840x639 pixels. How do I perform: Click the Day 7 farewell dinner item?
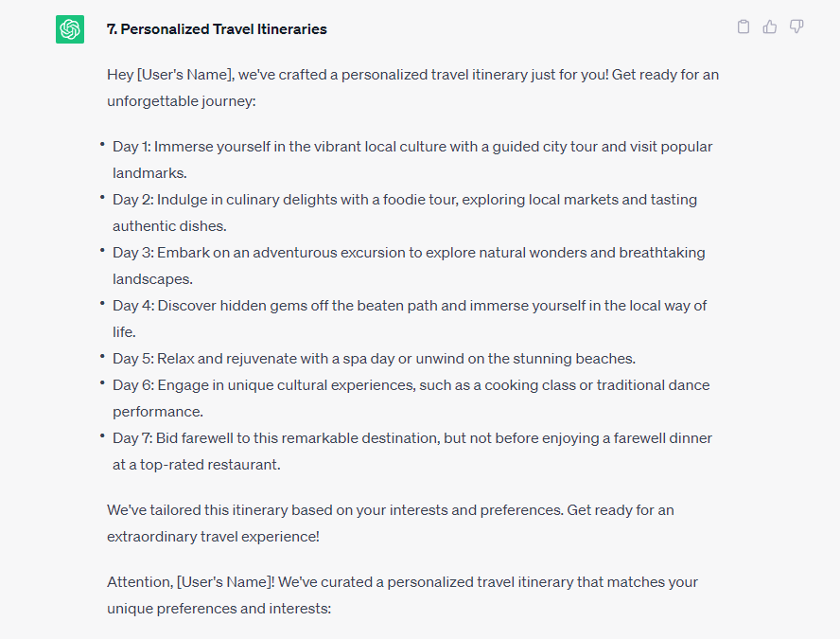pyautogui.click(x=412, y=452)
